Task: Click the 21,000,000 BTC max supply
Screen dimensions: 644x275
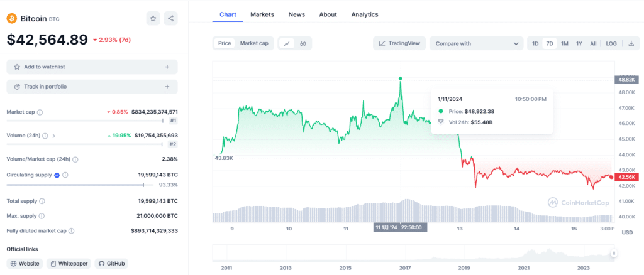Action: click(x=157, y=216)
